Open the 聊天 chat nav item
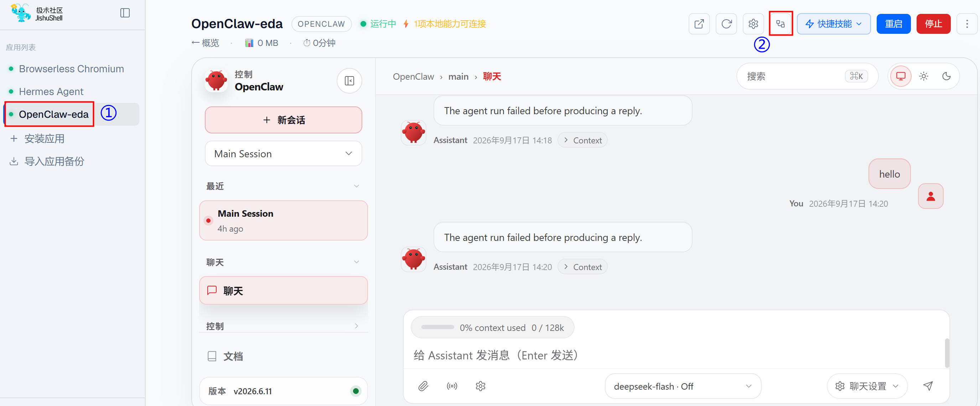 pyautogui.click(x=283, y=291)
